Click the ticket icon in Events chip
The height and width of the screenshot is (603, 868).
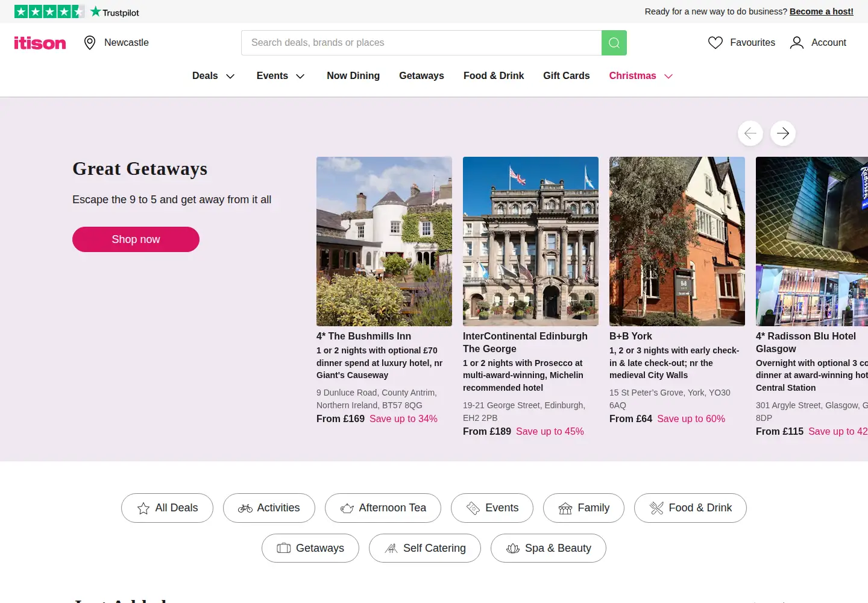pyautogui.click(x=473, y=508)
